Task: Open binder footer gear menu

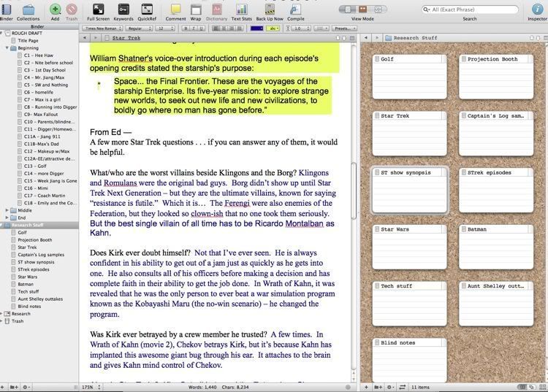Action: (26, 387)
